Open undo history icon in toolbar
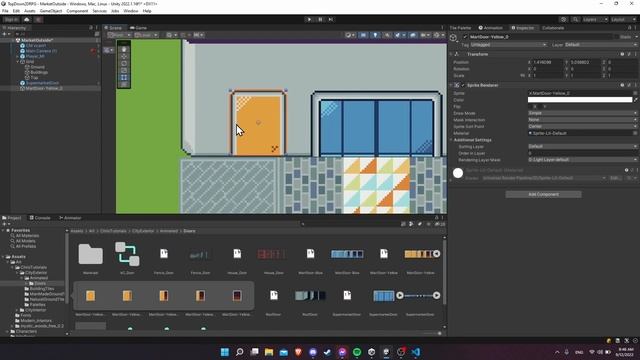Screen dimensions: 640x360 [x=563, y=20]
